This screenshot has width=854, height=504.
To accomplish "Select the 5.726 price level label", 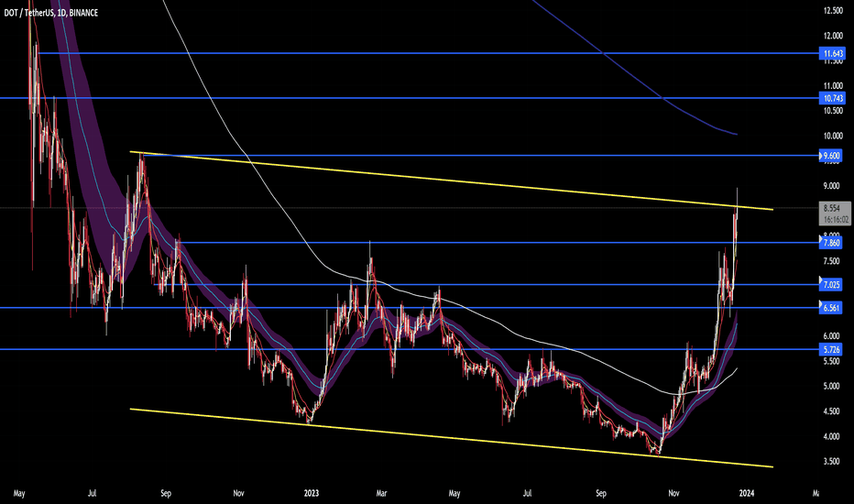I will [x=832, y=349].
